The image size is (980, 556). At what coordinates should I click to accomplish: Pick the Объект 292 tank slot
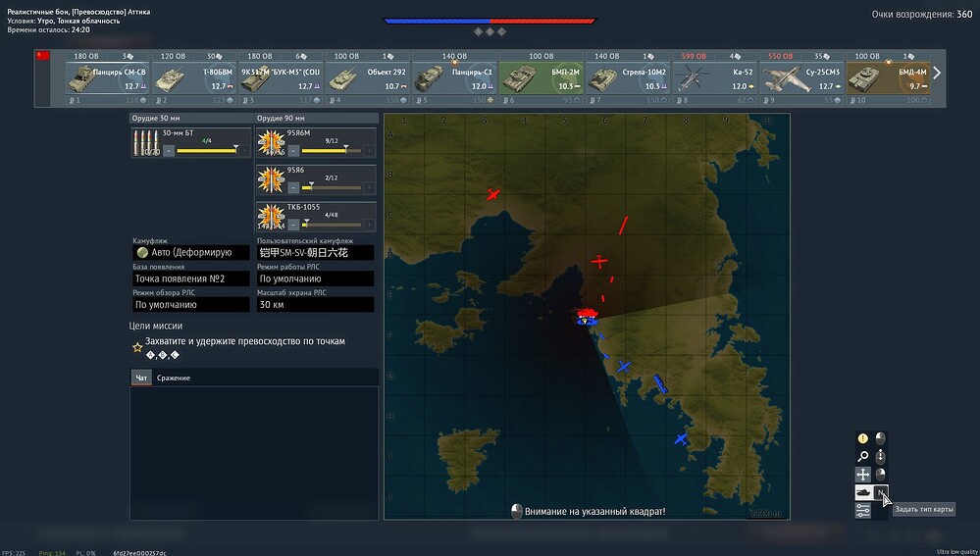pos(369,78)
